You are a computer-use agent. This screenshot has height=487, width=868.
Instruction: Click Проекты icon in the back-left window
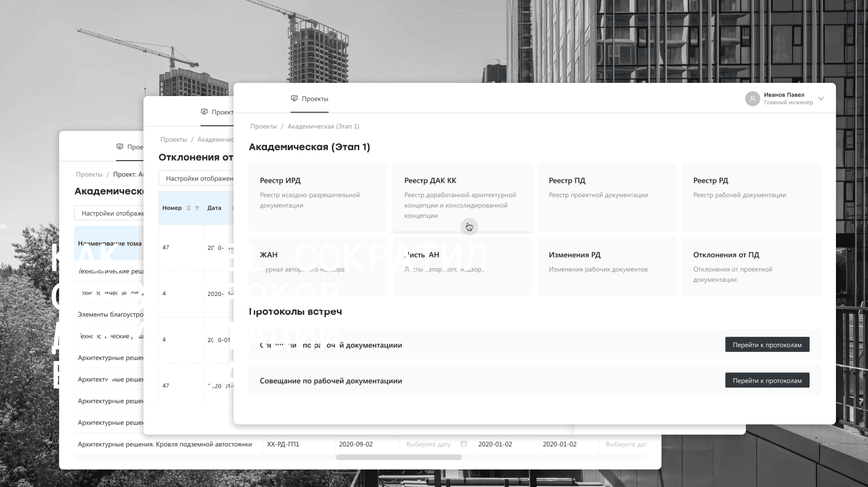click(120, 147)
